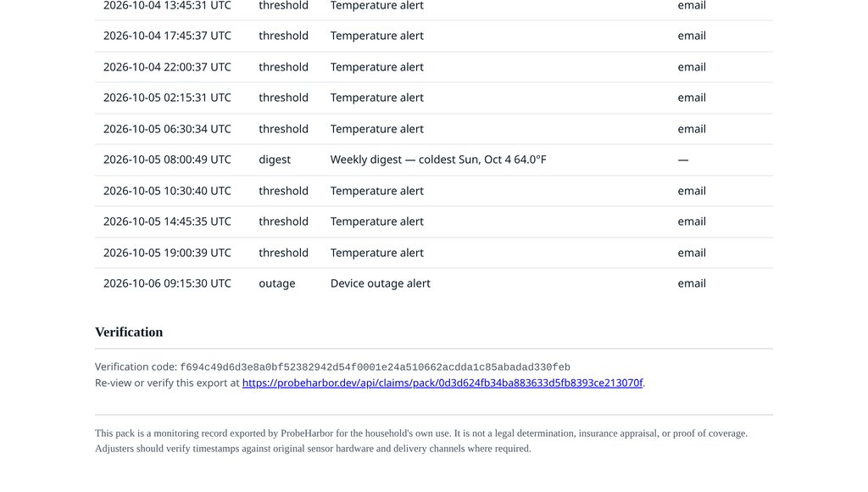Click "threshold" in the 06:30:34 UTC row
The height and width of the screenshot is (492, 868).
pyautogui.click(x=283, y=129)
